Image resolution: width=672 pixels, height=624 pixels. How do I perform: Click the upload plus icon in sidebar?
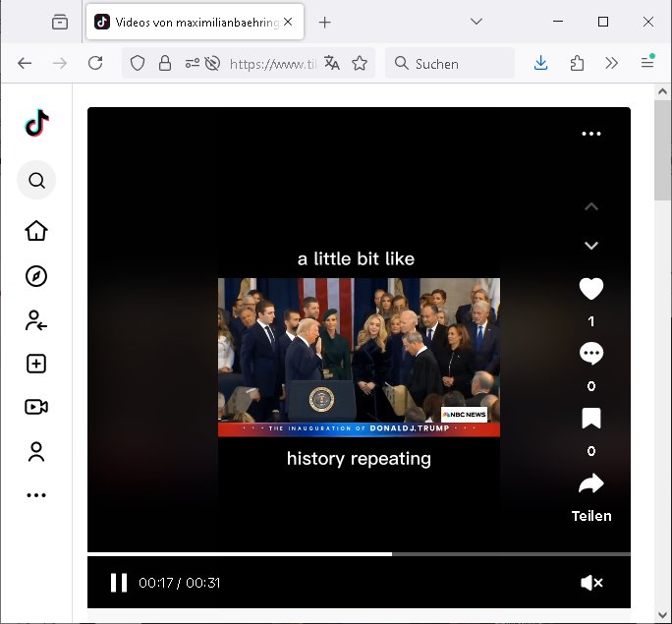coord(36,364)
